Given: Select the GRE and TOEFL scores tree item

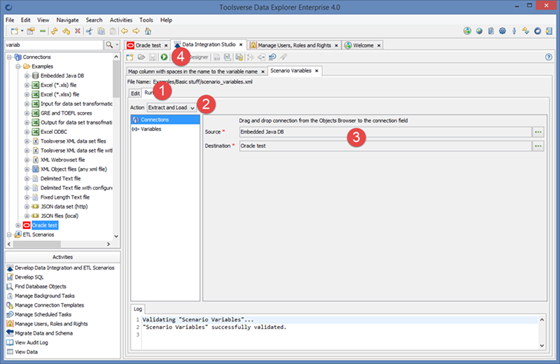Looking at the screenshot, I should [66, 113].
